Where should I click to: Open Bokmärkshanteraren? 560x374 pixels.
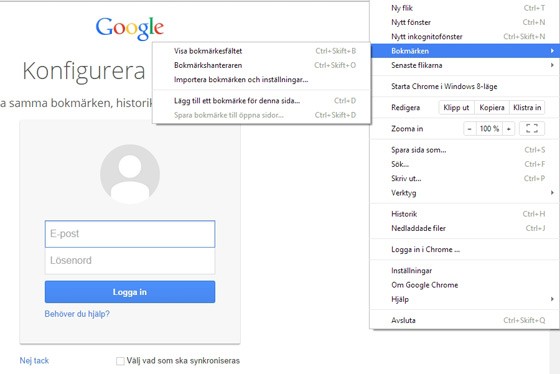pos(262,65)
